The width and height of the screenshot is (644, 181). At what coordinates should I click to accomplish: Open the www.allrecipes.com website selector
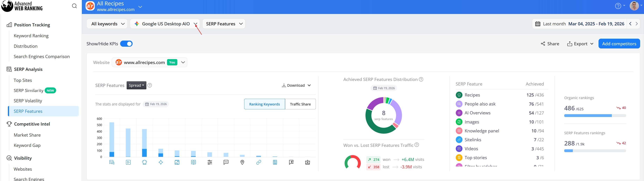150,62
